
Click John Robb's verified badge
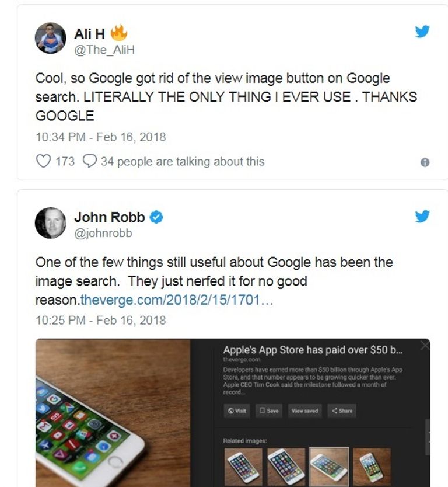point(156,217)
